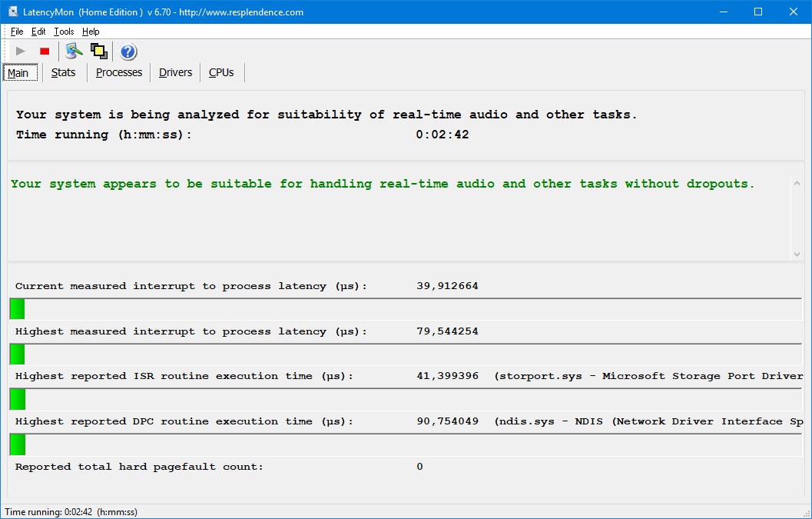Viewport: 812px width, 519px height.
Task: Open the Tools menu
Action: [x=64, y=32]
